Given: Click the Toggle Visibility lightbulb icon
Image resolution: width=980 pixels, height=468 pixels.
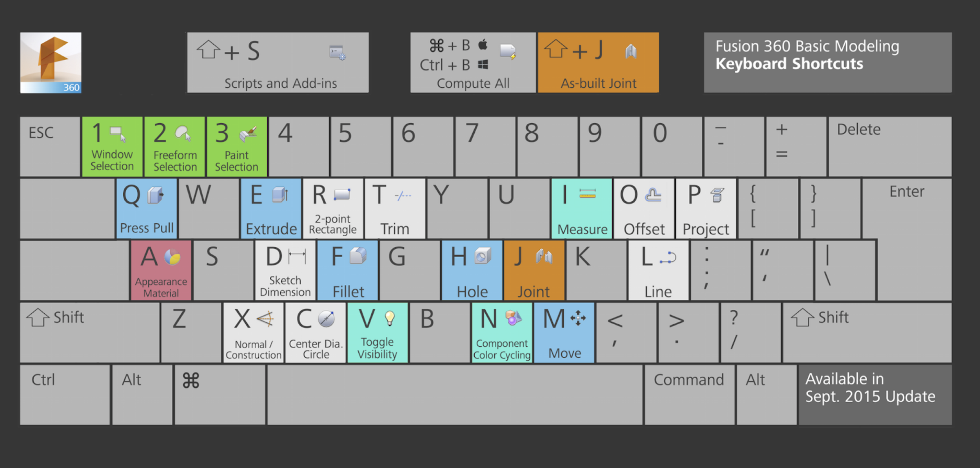Looking at the screenshot, I should pyautogui.click(x=390, y=318).
